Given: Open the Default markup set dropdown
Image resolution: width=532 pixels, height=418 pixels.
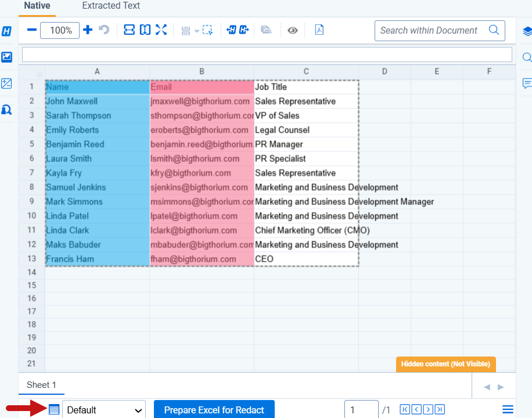Looking at the screenshot, I should (104, 410).
